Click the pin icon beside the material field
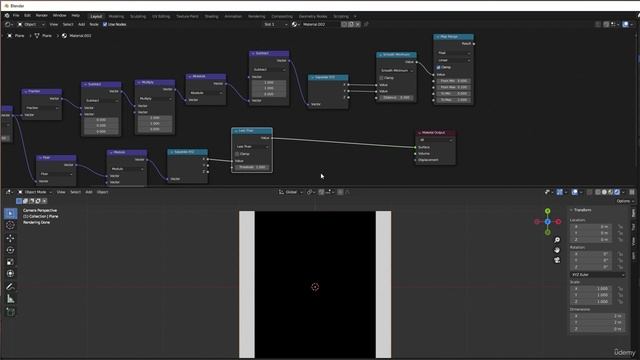Viewport: 640px width, 360px height. tap(366, 24)
